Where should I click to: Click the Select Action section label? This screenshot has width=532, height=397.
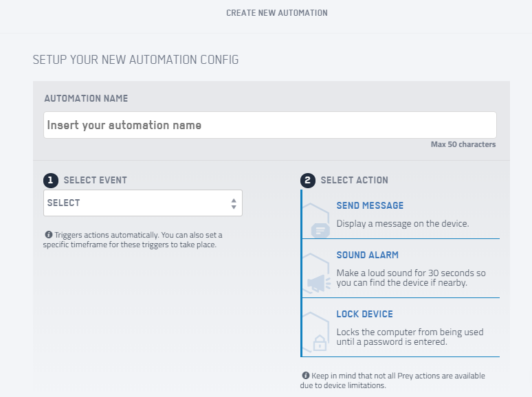[354, 181]
